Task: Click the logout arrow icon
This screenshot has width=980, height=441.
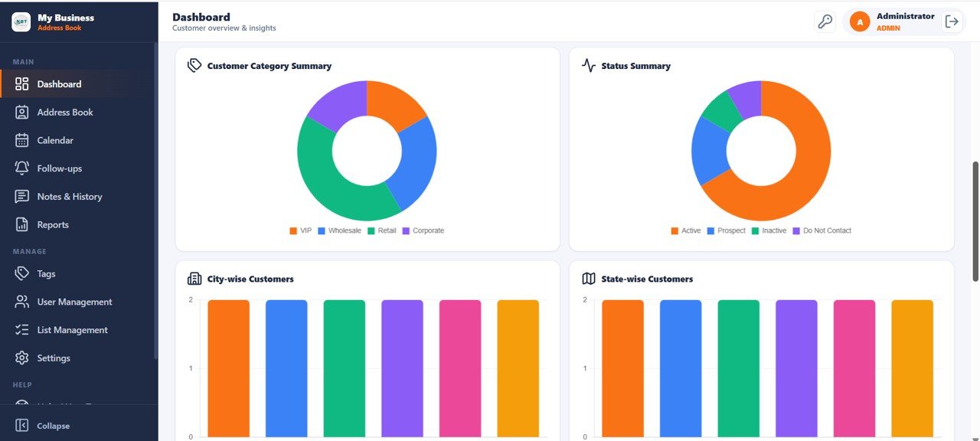Action: [952, 21]
